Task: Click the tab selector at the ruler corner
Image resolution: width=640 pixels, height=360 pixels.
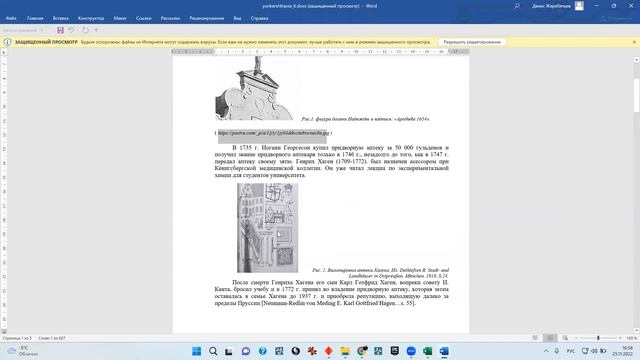Action: tap(4, 52)
